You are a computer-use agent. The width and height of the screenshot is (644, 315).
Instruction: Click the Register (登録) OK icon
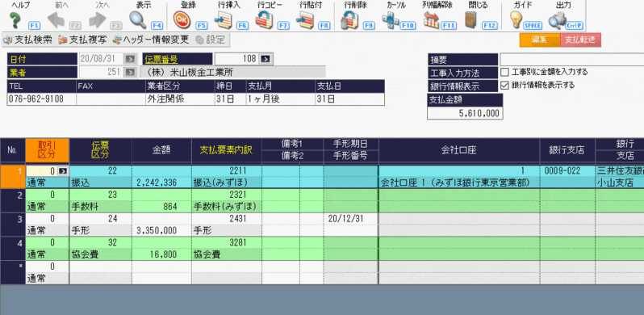(x=181, y=19)
